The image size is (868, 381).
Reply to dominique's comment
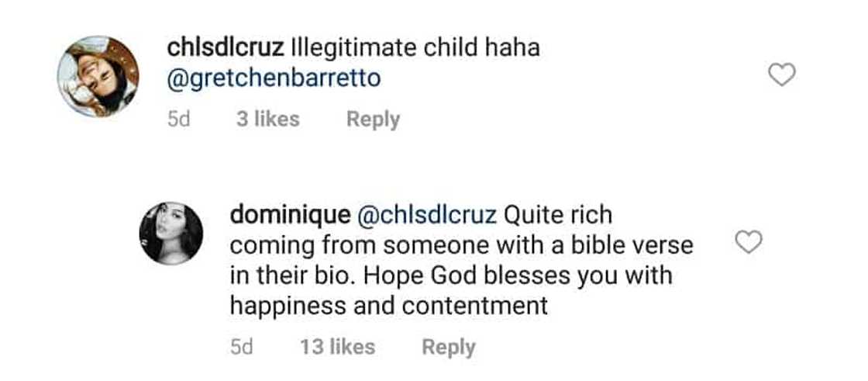coord(448,347)
